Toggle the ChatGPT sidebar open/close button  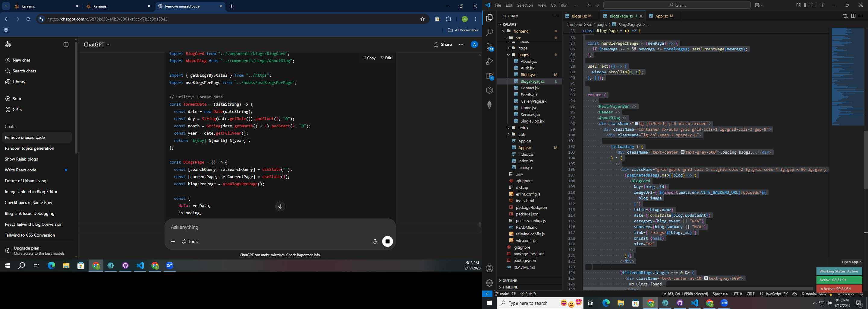66,45
